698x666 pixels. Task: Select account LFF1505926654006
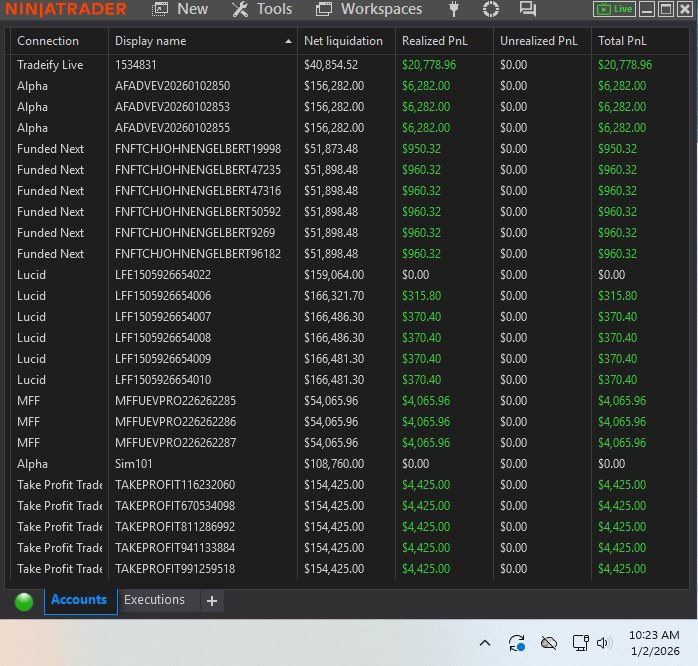coord(163,296)
